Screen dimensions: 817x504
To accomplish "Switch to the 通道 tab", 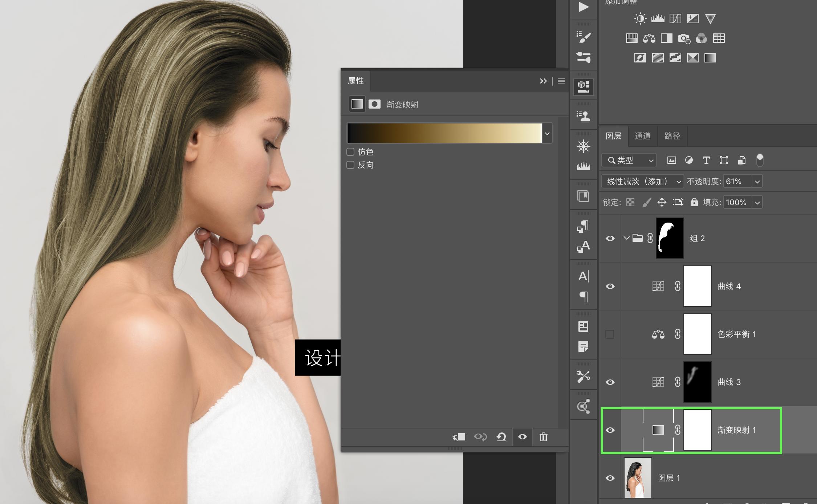I will 642,136.
